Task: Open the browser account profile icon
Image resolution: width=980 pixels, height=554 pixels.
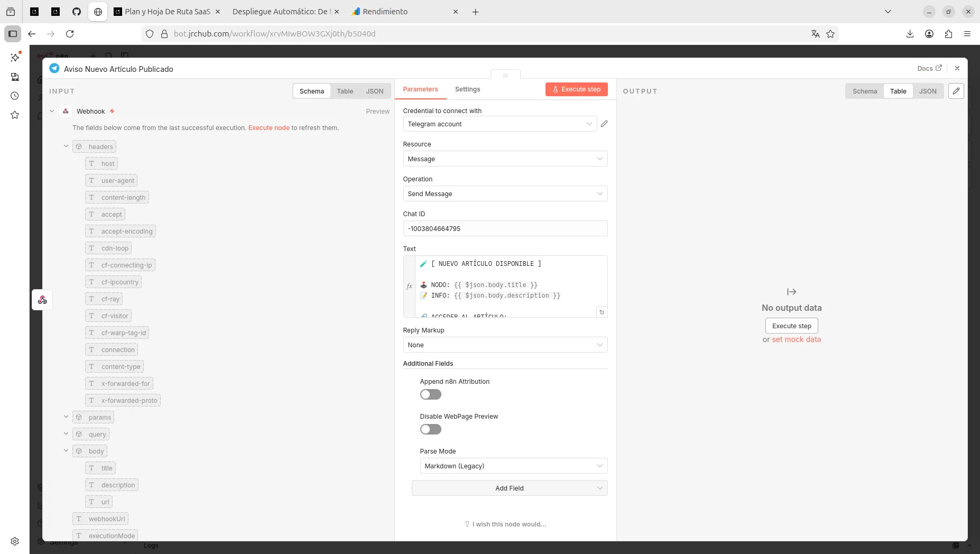Action: tap(929, 34)
